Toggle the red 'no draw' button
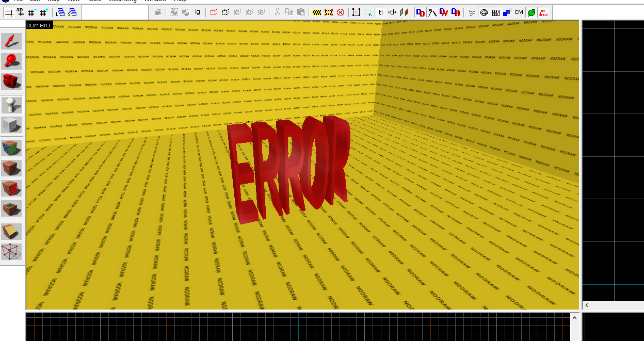Viewport: 644px width, 341px height. pos(543,12)
